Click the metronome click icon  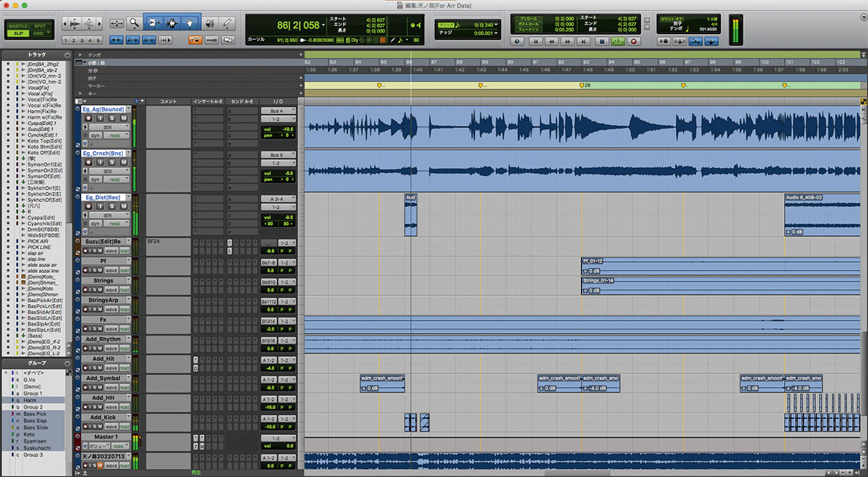pyautogui.click(x=679, y=41)
